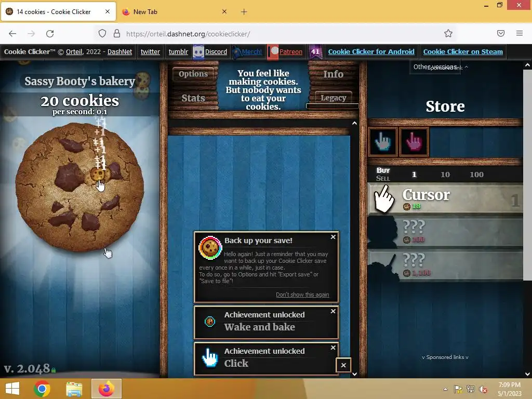Switch store to Sell mode
532x399 pixels.
tap(383, 179)
